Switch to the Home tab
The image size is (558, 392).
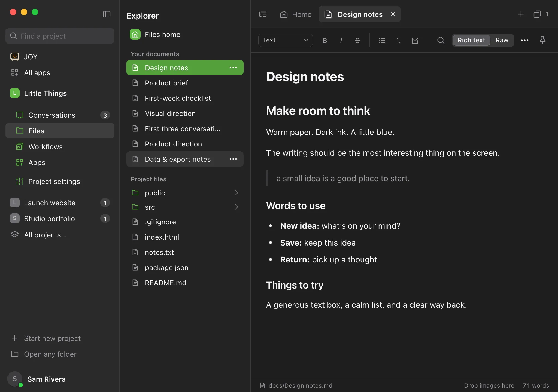(x=296, y=14)
